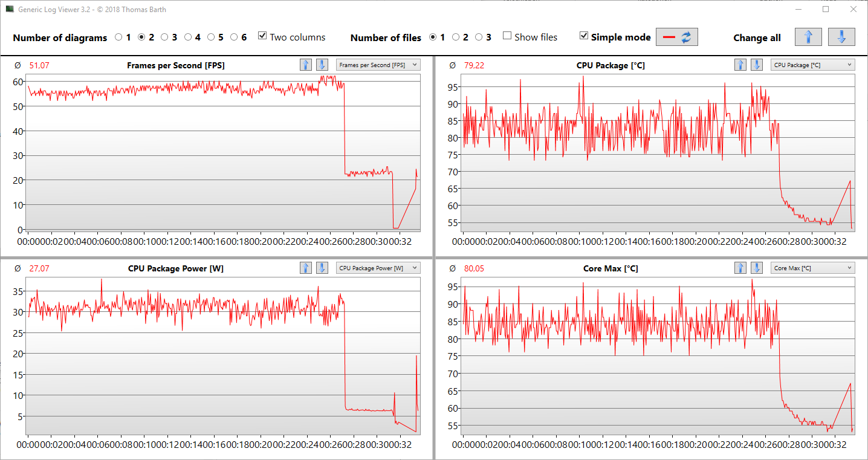Select 2 files radio button
This screenshot has height=460, width=868.
tap(456, 37)
